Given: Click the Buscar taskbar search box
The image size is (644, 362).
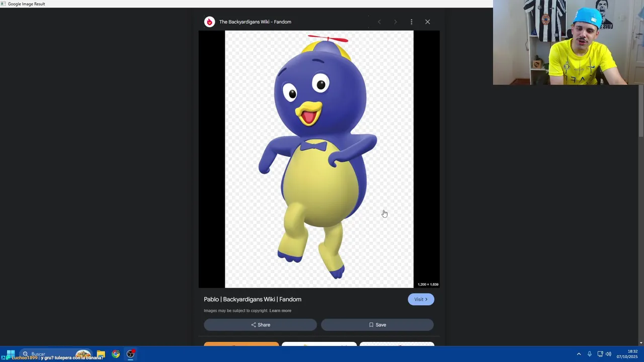Looking at the screenshot, I should [x=55, y=354].
